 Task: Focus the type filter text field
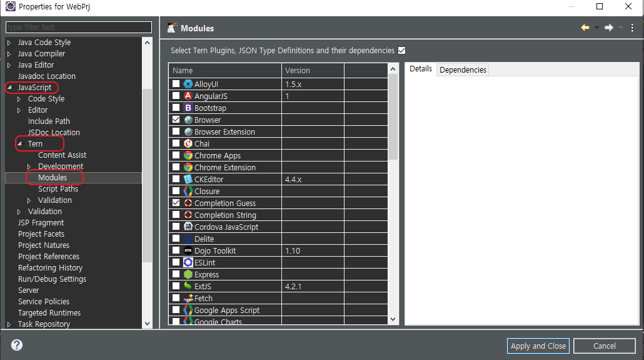[x=79, y=27]
